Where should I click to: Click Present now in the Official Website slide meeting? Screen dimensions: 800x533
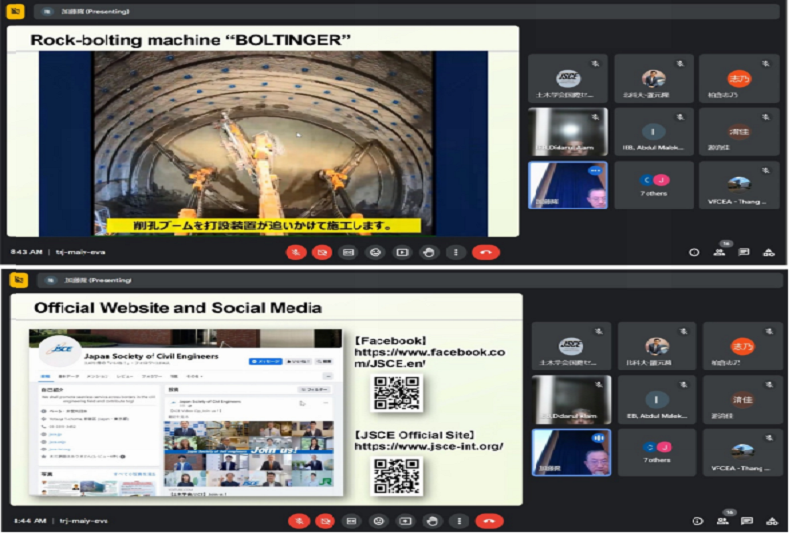(x=406, y=521)
